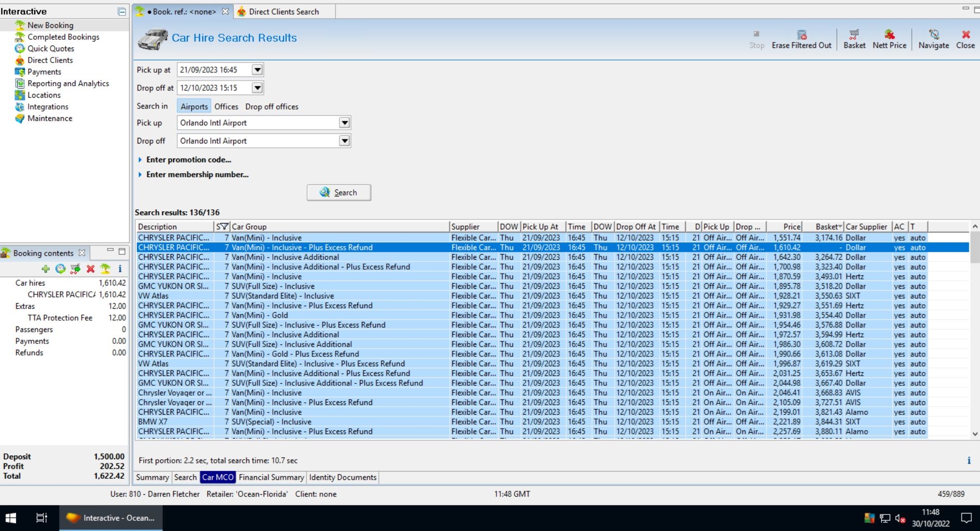This screenshot has width=980, height=531.
Task: Switch to Financial Summary tab
Action: 271,477
